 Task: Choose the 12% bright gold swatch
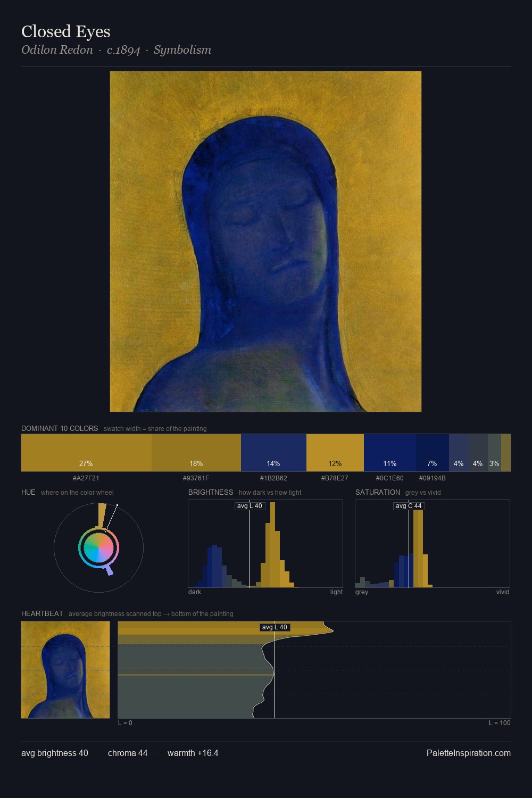coord(335,453)
